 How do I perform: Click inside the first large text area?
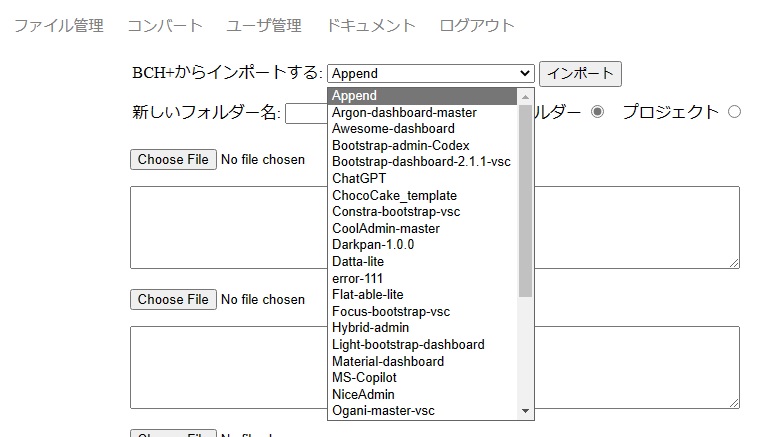tap(230, 227)
